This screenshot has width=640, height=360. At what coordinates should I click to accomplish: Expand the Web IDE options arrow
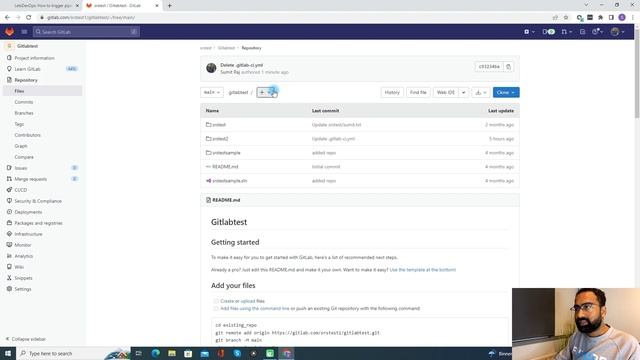coord(464,93)
